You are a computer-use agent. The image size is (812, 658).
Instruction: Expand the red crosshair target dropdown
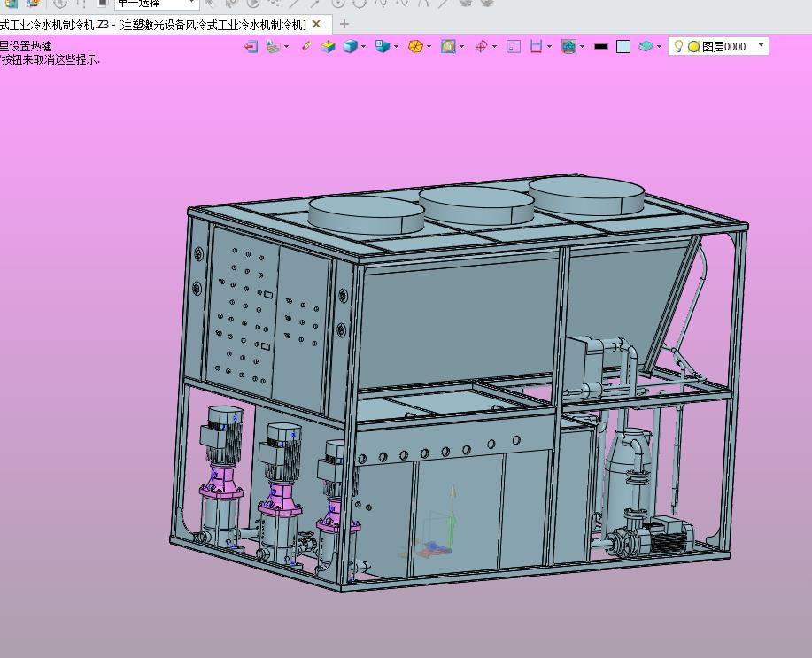(x=495, y=47)
